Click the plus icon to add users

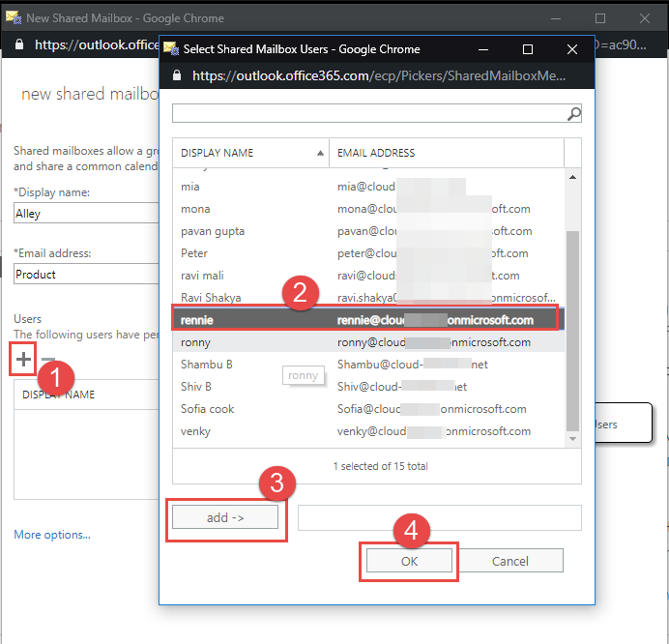23,359
